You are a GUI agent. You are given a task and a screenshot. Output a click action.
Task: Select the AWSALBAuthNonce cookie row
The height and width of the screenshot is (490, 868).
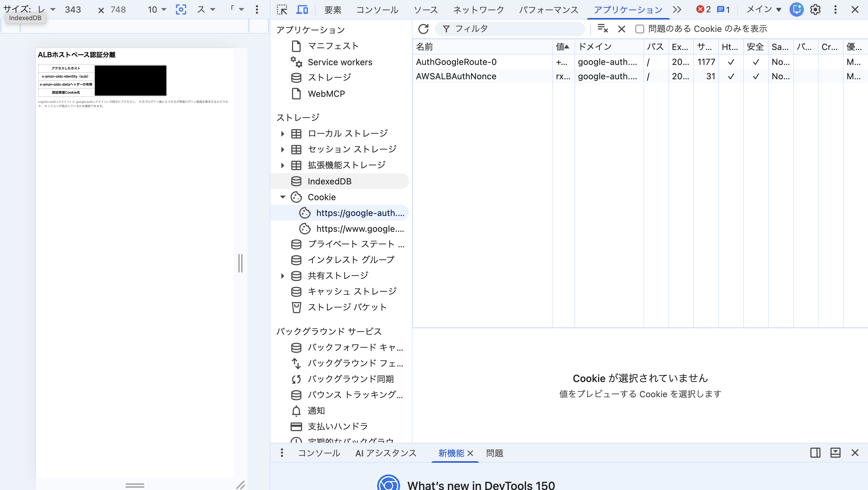click(x=640, y=76)
